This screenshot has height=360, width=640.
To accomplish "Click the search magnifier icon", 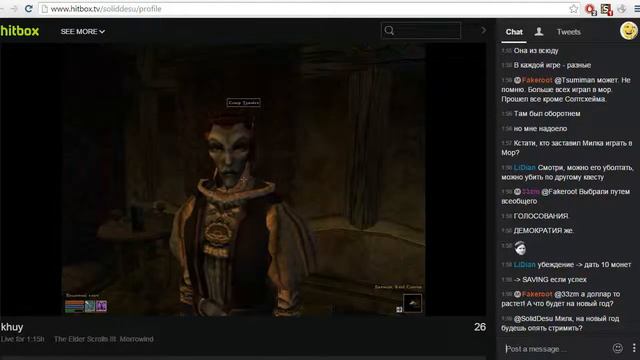I will click(x=389, y=31).
